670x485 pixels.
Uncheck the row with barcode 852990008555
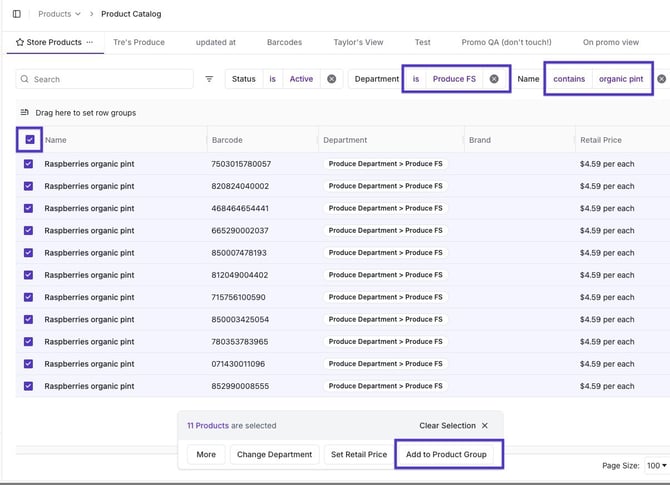click(28, 386)
